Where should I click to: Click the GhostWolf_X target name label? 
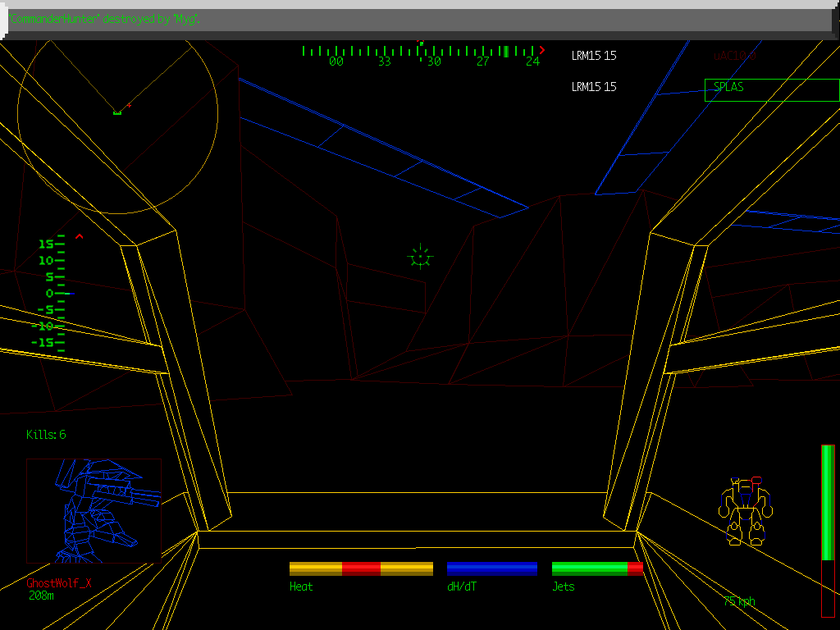point(59,583)
